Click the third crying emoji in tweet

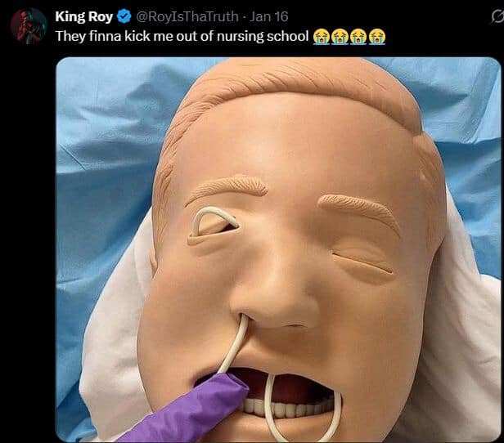click(358, 36)
